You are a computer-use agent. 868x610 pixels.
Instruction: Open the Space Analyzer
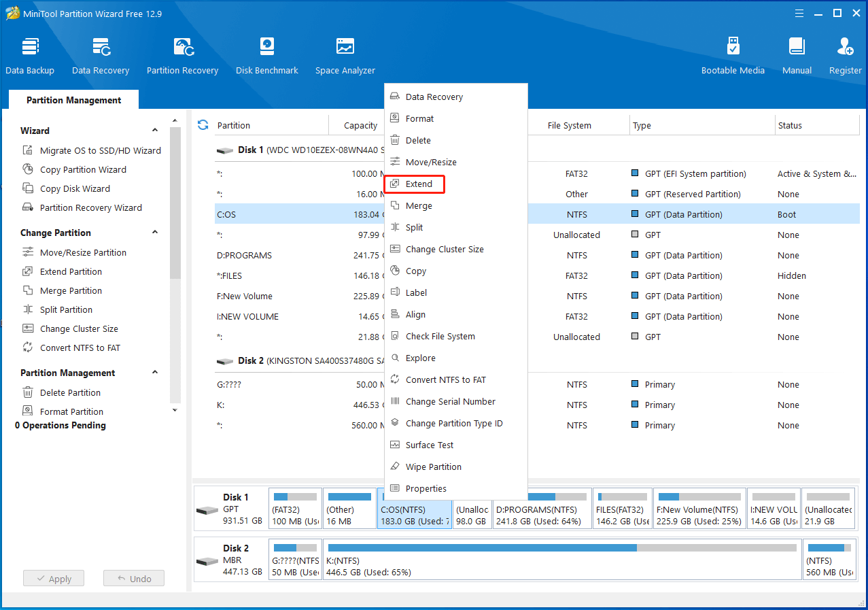[x=345, y=53]
